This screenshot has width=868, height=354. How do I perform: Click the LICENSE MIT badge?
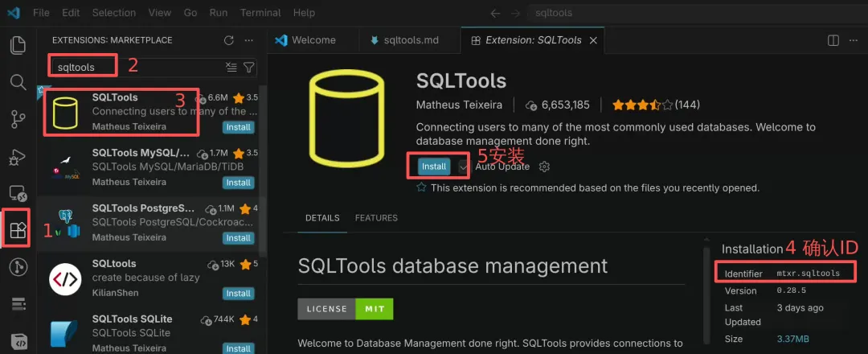point(346,309)
